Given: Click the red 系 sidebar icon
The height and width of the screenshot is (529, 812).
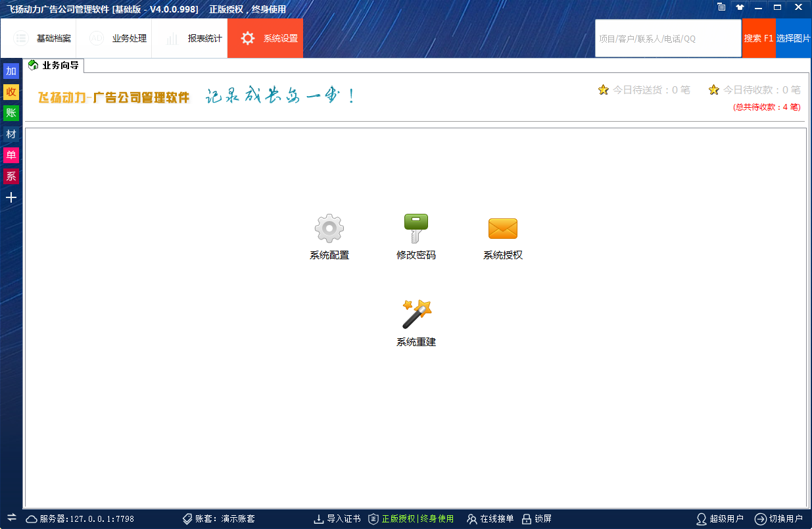Looking at the screenshot, I should point(11,176).
